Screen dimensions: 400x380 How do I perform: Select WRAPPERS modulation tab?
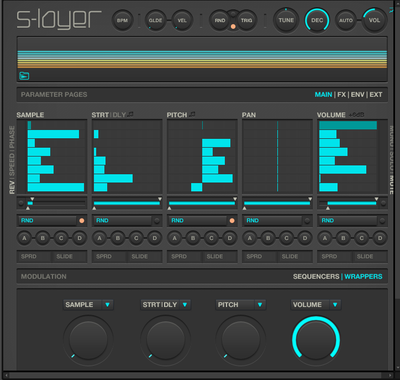(363, 277)
